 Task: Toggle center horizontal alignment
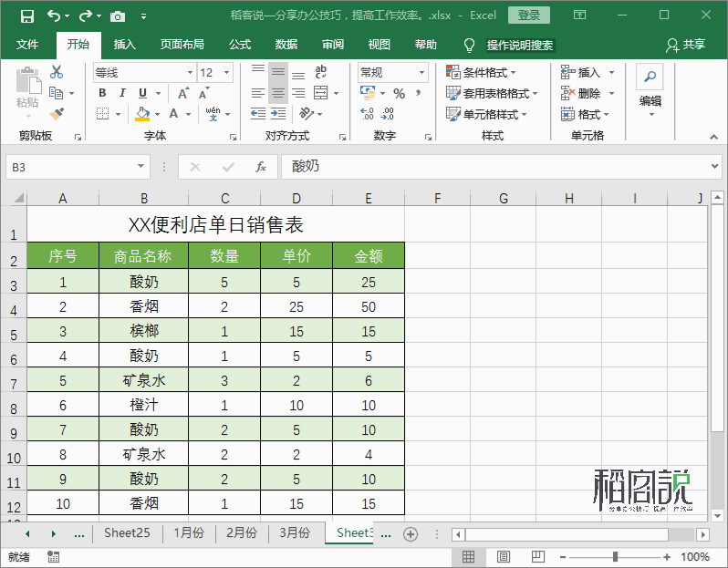point(278,93)
